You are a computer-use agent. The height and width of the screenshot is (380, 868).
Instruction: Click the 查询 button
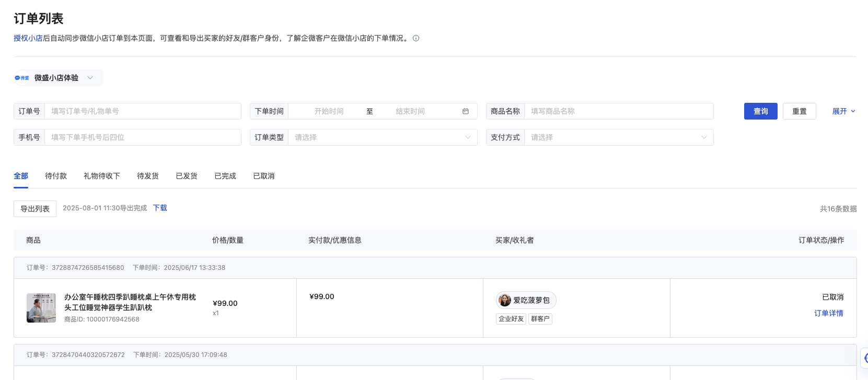(761, 111)
